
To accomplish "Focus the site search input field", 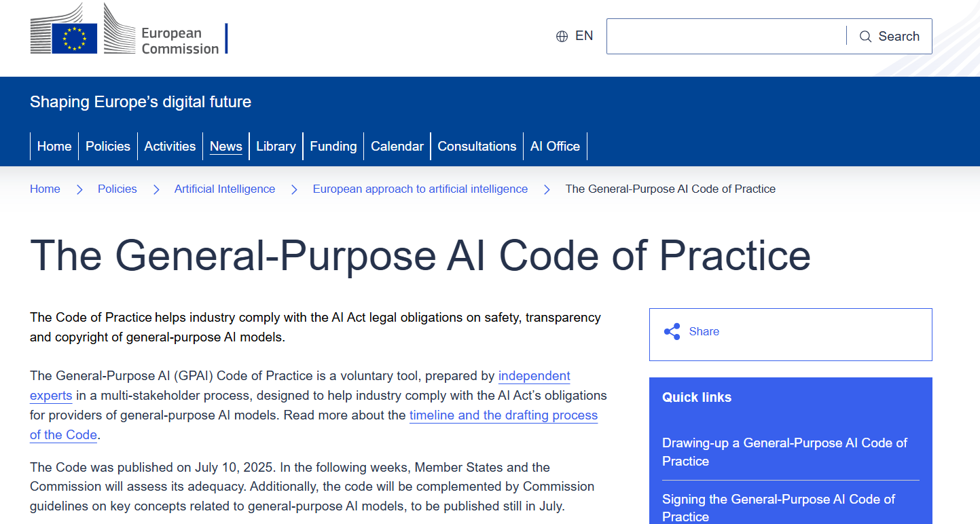I will (x=726, y=36).
